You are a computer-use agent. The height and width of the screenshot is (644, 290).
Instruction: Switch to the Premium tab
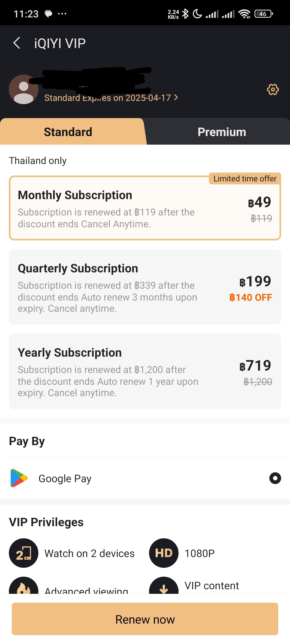coord(222,132)
